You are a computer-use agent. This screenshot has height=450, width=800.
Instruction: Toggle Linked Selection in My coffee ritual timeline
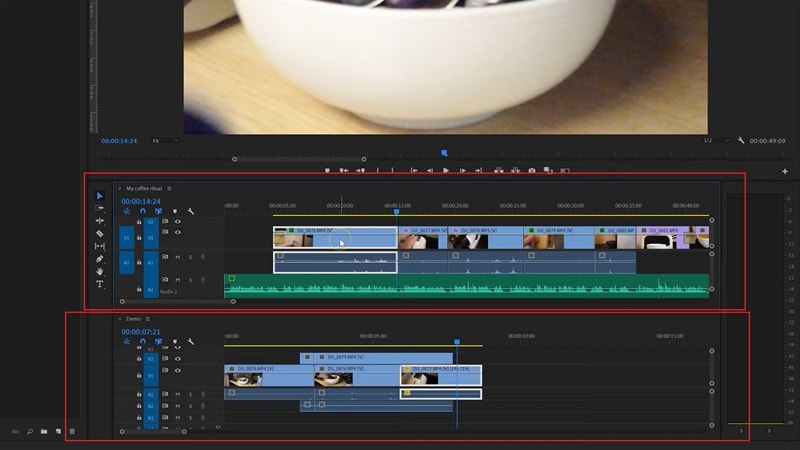pyautogui.click(x=159, y=211)
